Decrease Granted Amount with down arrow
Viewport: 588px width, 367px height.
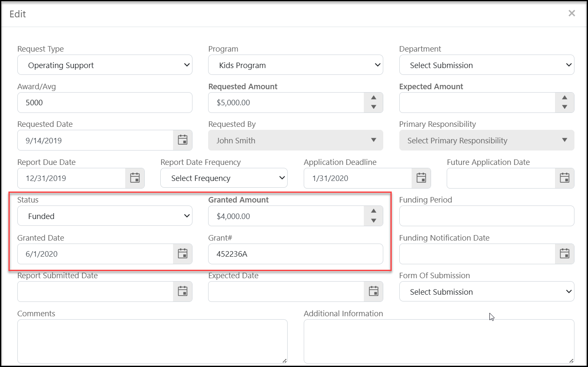[374, 221]
